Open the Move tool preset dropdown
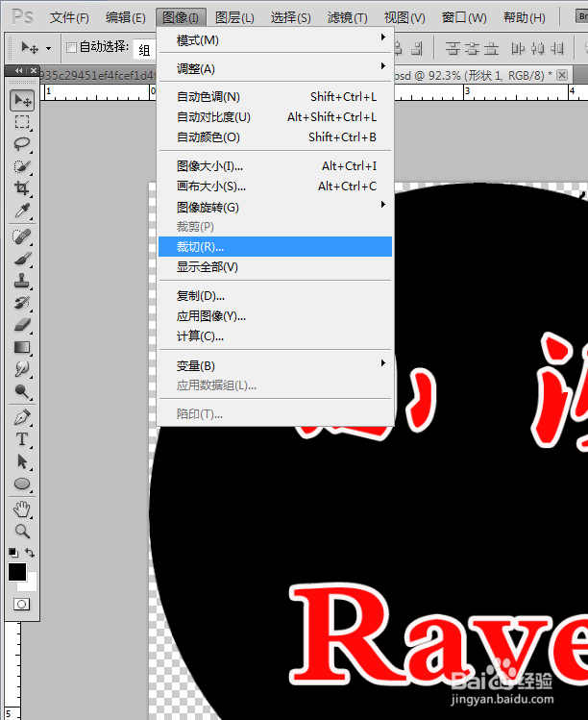 coord(48,48)
